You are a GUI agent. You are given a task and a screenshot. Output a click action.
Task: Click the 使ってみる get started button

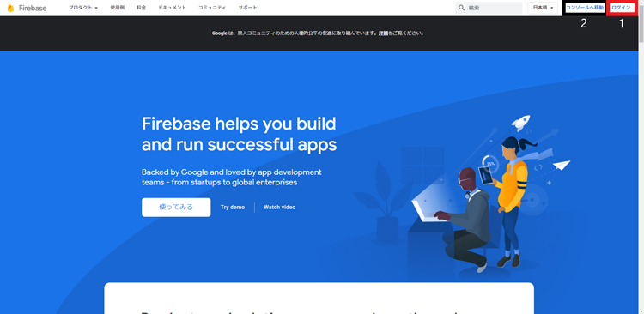pyautogui.click(x=176, y=208)
